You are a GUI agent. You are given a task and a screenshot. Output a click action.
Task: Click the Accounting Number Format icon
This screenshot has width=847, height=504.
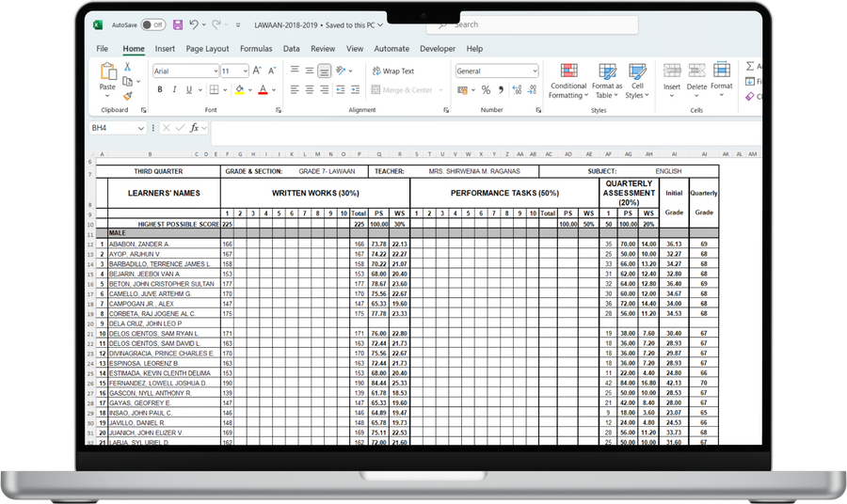[x=462, y=90]
